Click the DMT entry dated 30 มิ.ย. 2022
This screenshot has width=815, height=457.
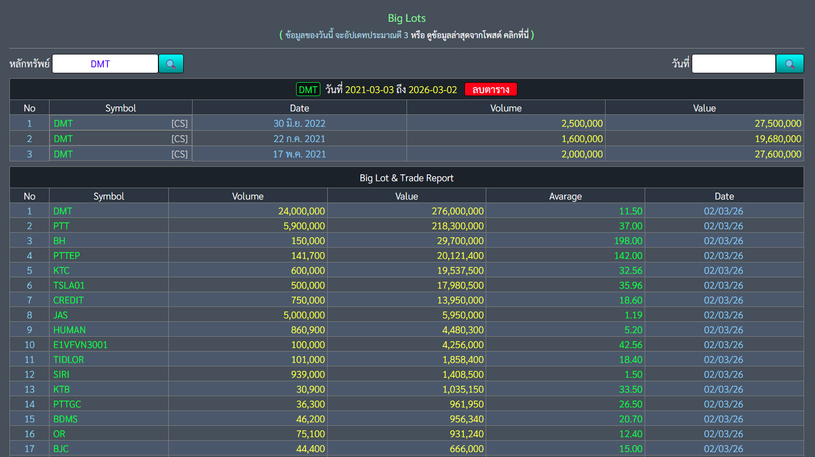63,124
